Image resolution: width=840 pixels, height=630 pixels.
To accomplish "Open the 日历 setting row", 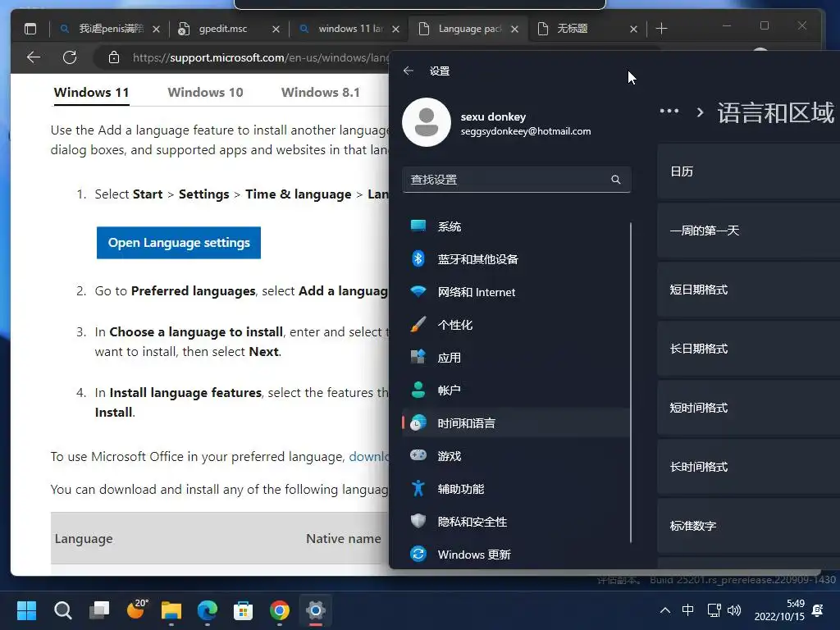I will [x=748, y=171].
